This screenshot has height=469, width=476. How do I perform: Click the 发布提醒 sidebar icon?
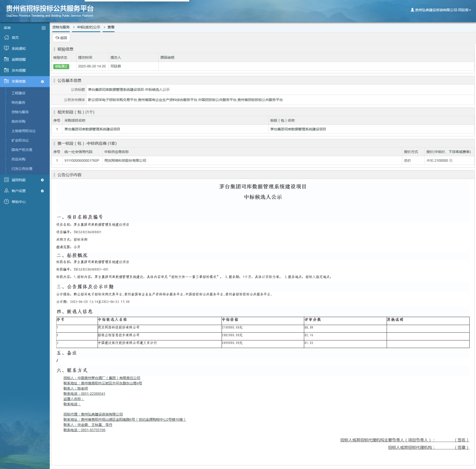coord(6,70)
